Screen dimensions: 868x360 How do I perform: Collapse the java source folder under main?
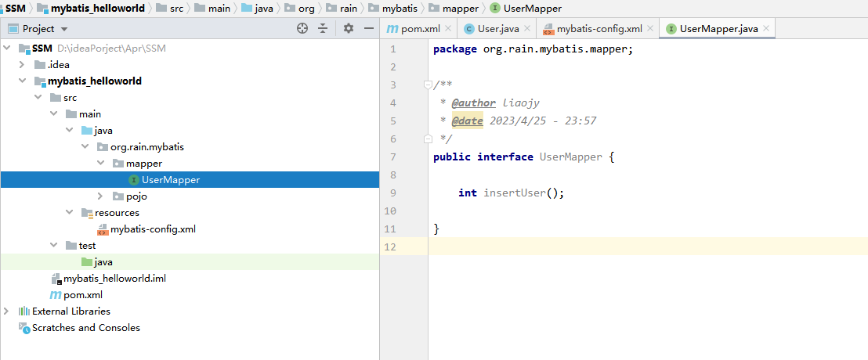(69, 131)
